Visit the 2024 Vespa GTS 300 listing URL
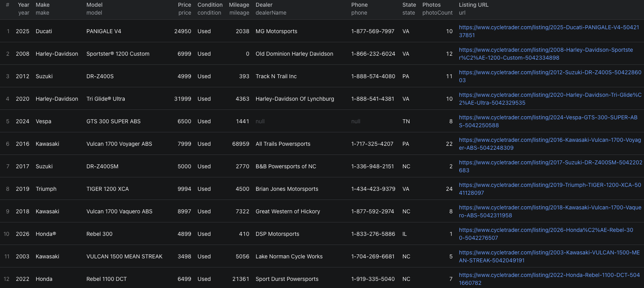 548,121
